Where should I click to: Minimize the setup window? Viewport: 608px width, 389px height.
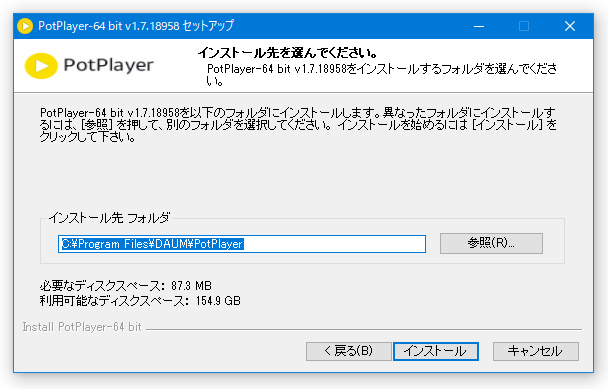[x=479, y=26]
